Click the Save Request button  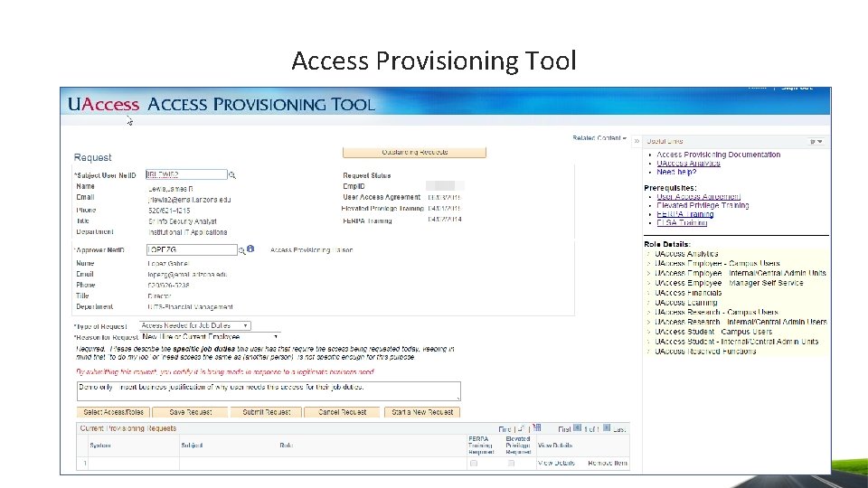pyautogui.click(x=191, y=412)
